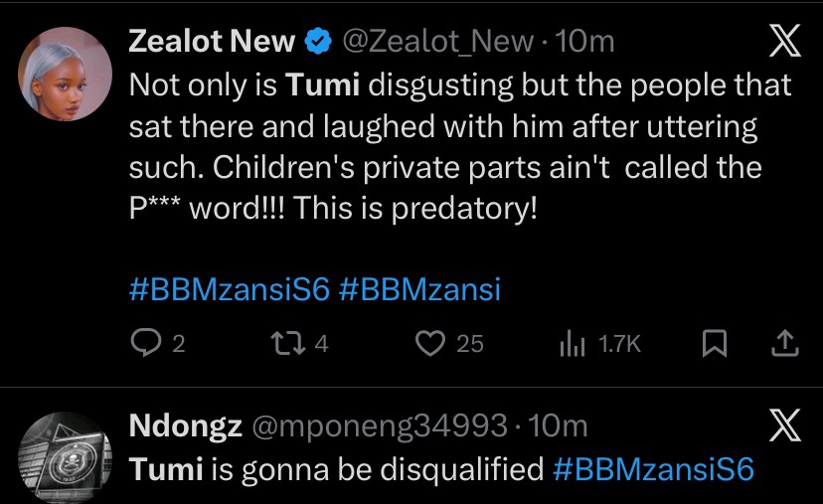Click the X logo on Zealot New's tweet

coord(784,42)
